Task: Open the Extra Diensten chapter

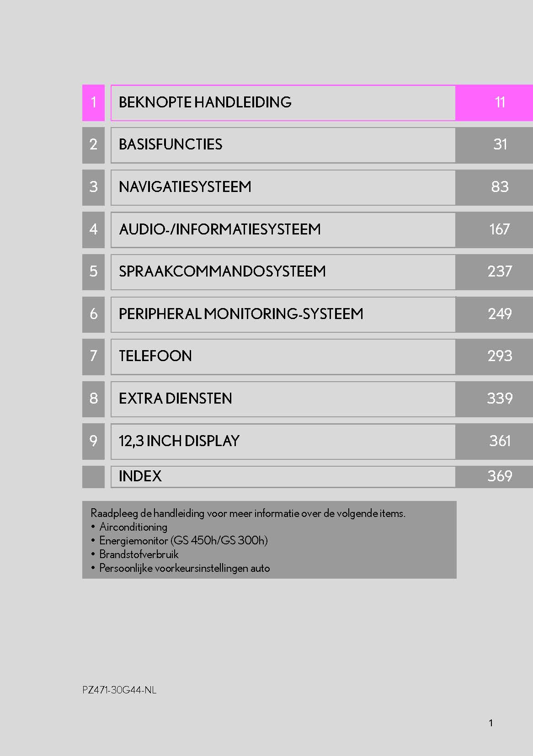Action: pyautogui.click(x=176, y=399)
